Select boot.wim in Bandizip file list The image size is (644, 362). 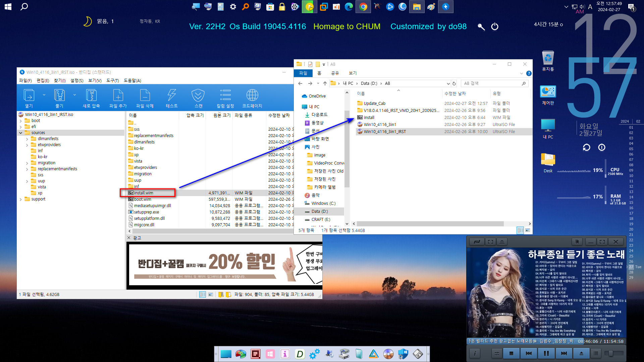pyautogui.click(x=143, y=199)
